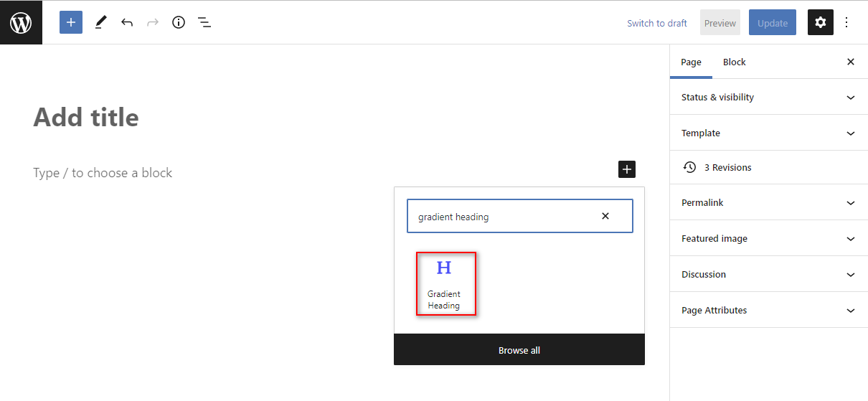Undo the last change
The width and height of the screenshot is (868, 401).
[x=127, y=22]
